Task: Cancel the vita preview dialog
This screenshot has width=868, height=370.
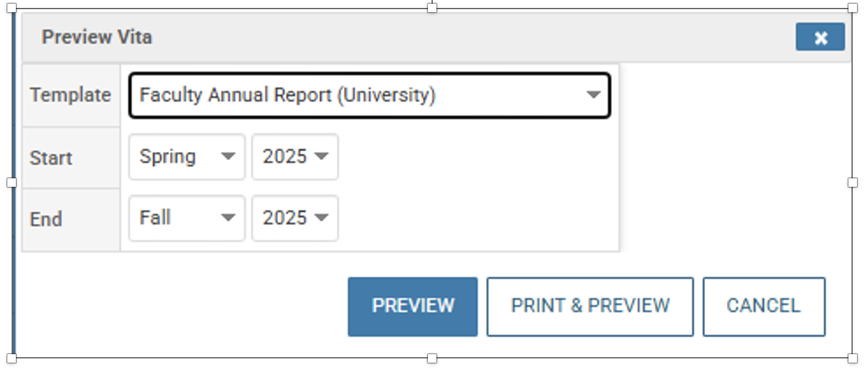Action: [x=763, y=306]
